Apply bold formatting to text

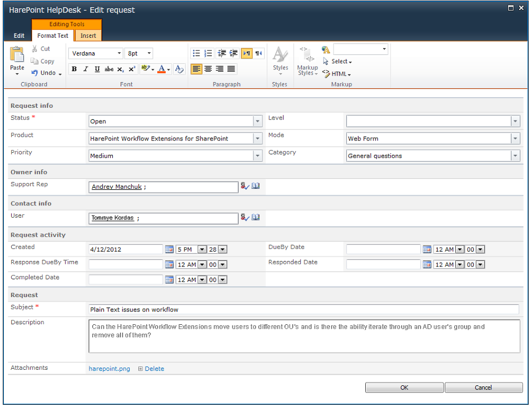74,69
